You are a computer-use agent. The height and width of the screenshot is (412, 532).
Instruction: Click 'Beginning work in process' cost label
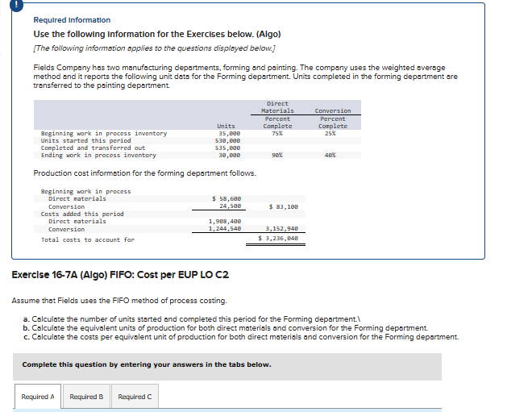pyautogui.click(x=85, y=191)
